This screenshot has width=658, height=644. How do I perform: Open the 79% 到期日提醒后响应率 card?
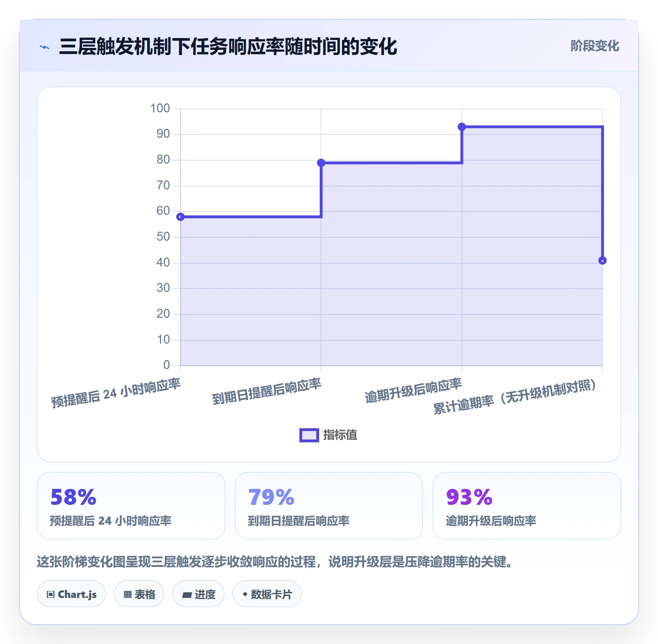pos(329,506)
